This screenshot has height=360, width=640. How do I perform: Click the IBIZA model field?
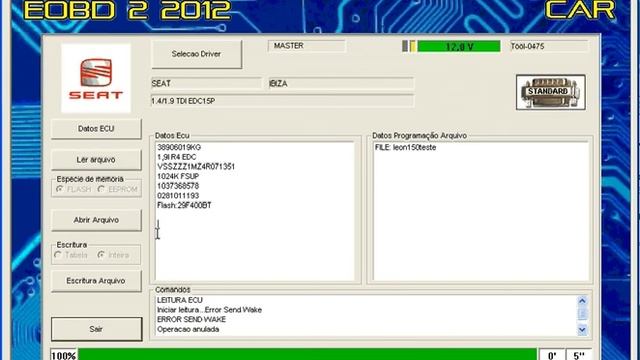[341, 84]
